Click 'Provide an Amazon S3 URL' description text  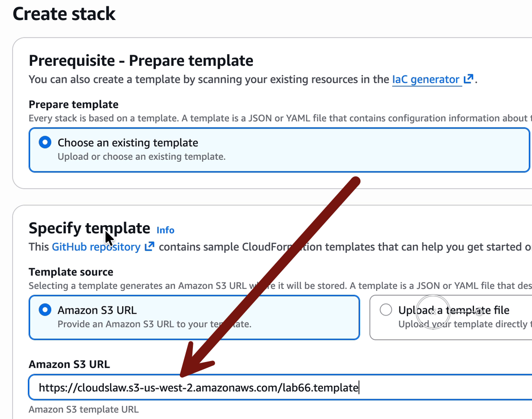tap(154, 324)
